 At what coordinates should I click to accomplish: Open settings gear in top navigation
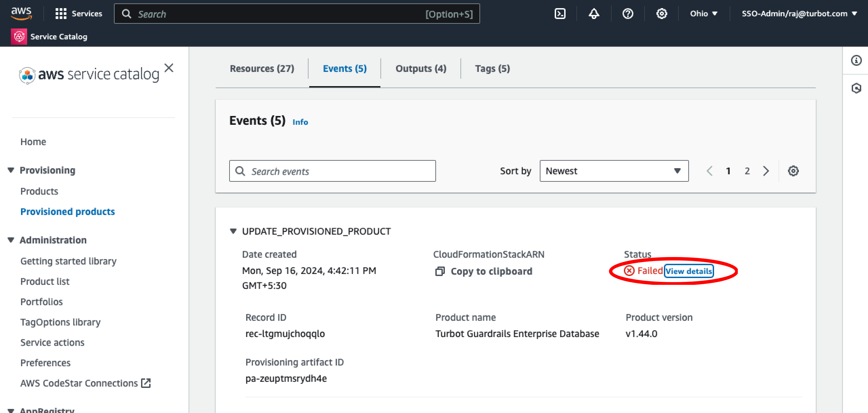point(662,14)
